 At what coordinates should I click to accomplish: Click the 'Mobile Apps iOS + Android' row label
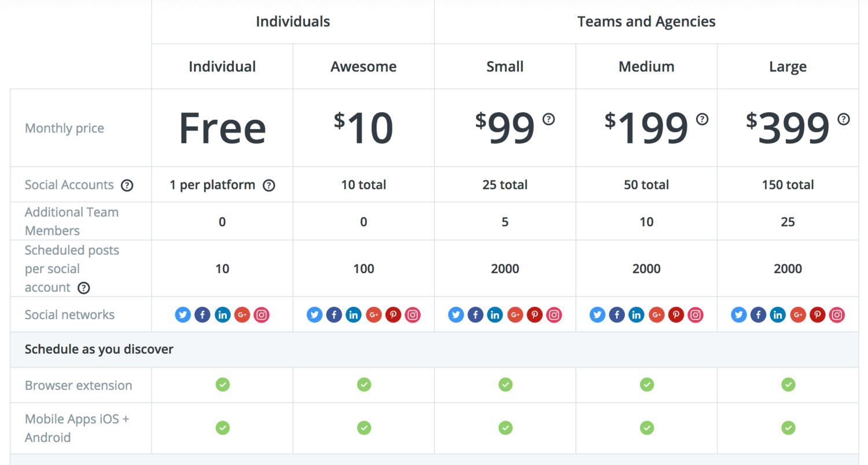[x=77, y=428]
